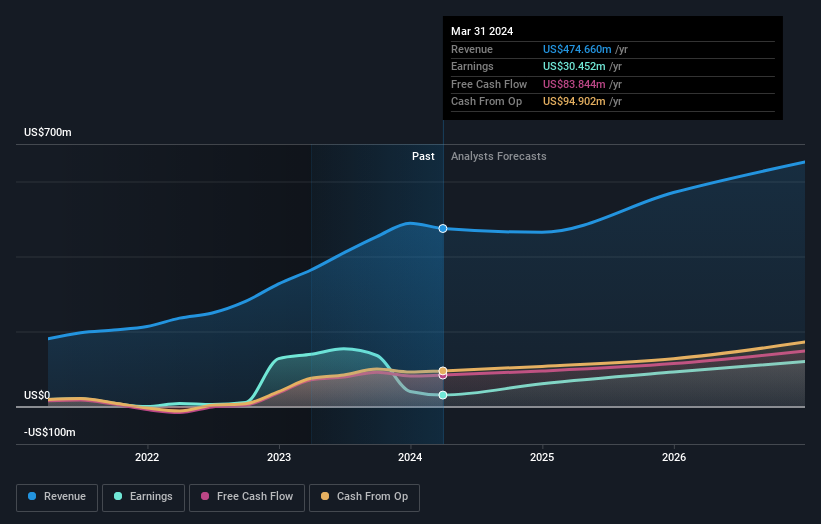Toggle the Cash From Op legend series
The width and height of the screenshot is (821, 524).
(364, 497)
